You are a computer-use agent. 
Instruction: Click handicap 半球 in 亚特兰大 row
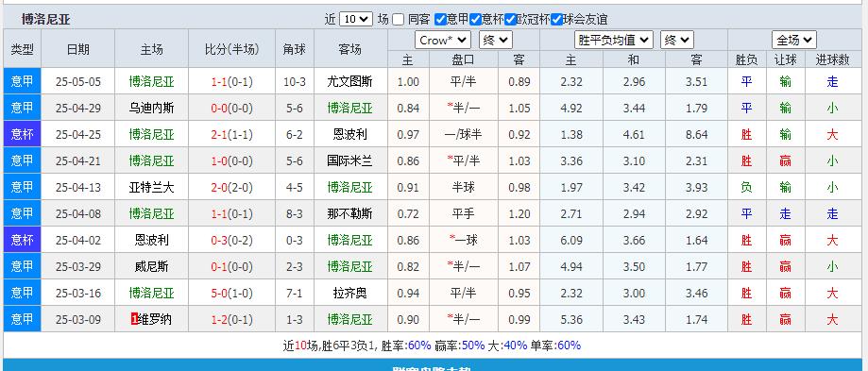pyautogui.click(x=464, y=188)
